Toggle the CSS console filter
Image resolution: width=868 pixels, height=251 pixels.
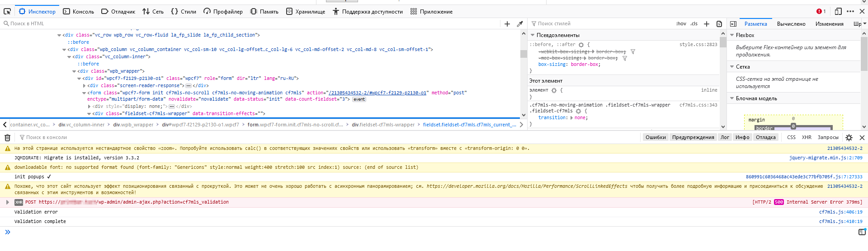click(791, 138)
